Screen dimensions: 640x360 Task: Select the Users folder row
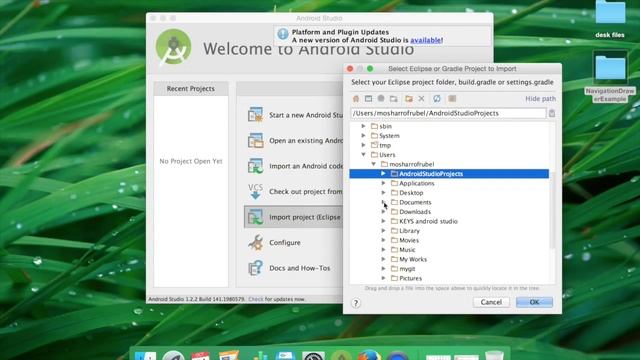tap(449, 155)
